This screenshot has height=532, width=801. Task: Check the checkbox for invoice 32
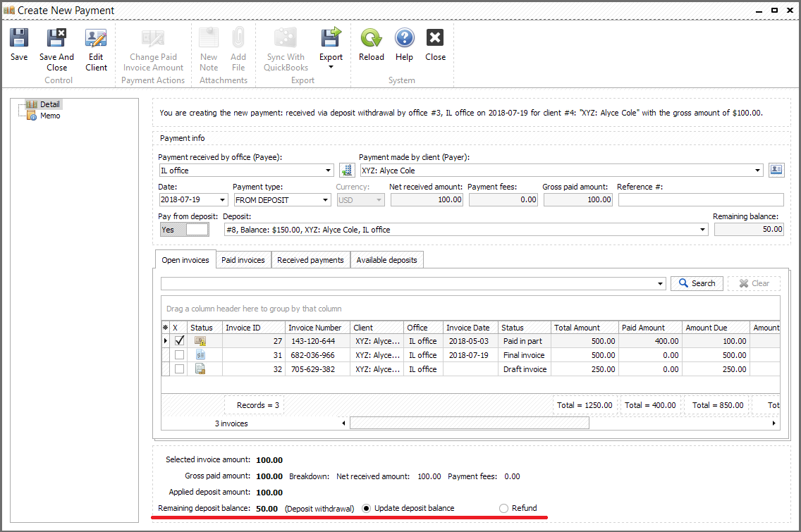tap(179, 369)
